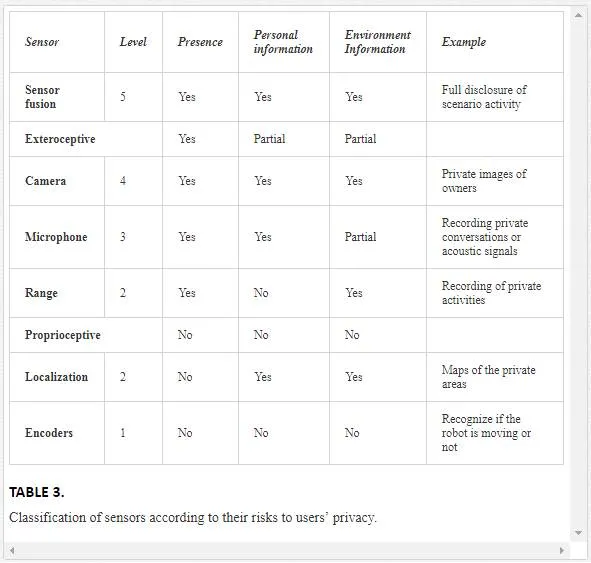Select the Sensor column header

point(42,42)
